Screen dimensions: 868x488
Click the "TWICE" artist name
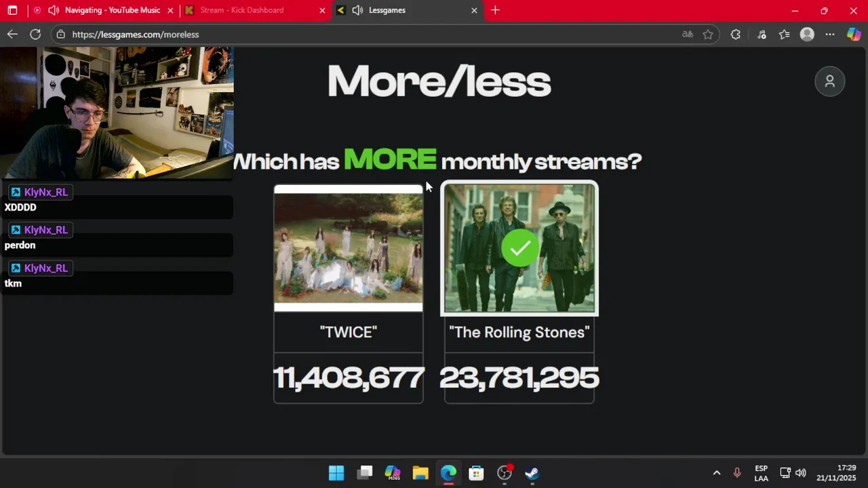[348, 332]
